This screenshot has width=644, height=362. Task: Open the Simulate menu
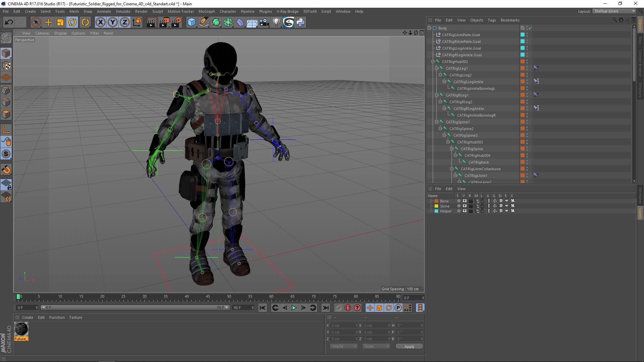coord(123,11)
